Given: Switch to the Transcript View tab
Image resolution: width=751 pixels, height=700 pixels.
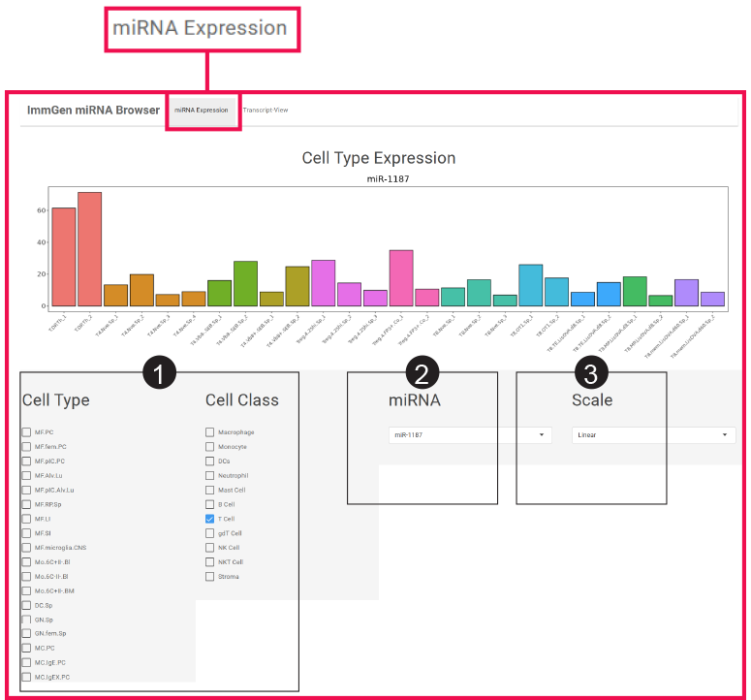Looking at the screenshot, I should (266, 111).
